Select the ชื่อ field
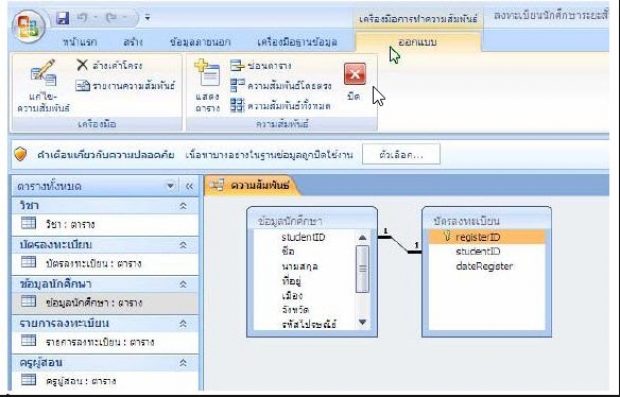Screen dimensions: 620x397 (x=288, y=251)
